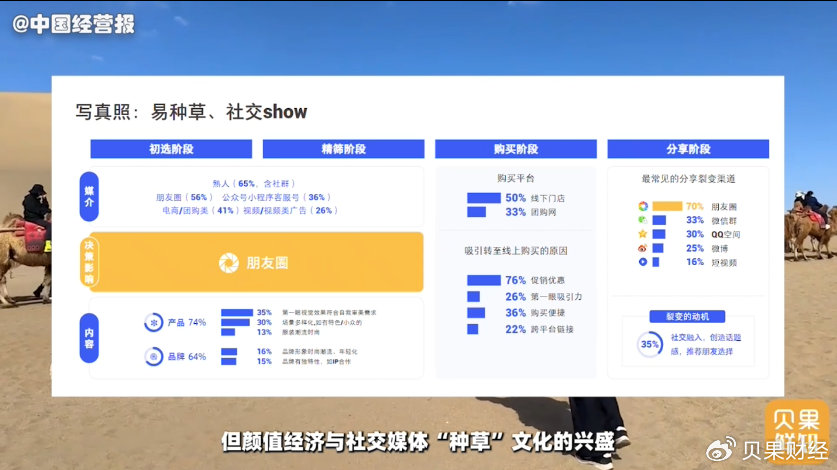Click the QQ空间 label
Image resolution: width=837 pixels, height=470 pixels.
(x=725, y=234)
